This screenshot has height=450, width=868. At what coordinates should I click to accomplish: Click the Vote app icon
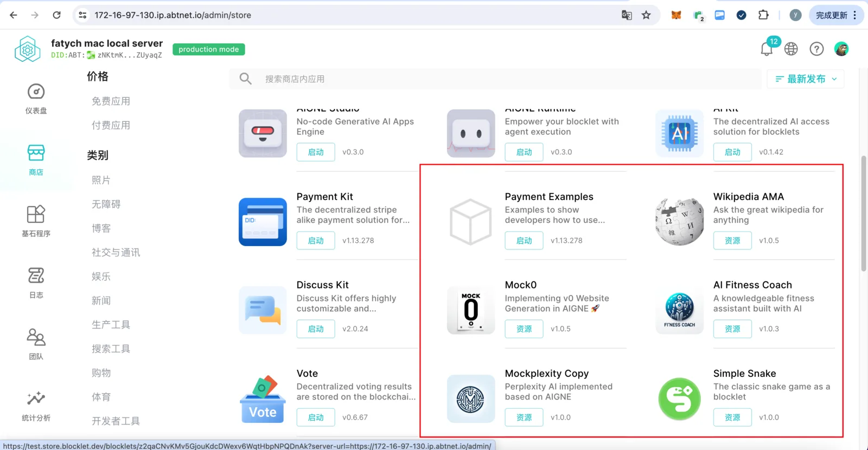(263, 398)
